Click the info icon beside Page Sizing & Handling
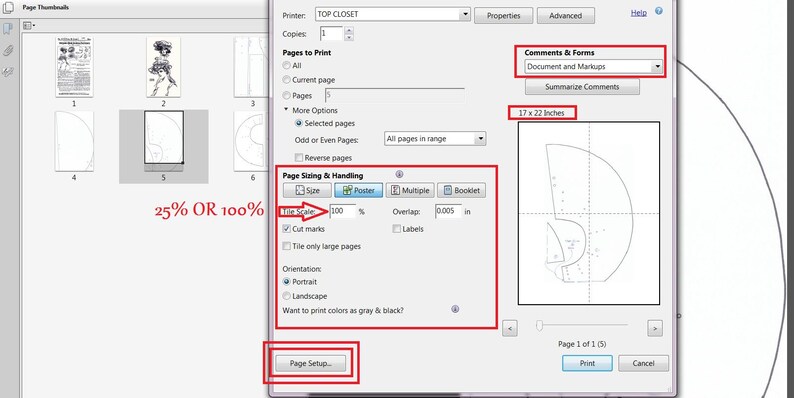The height and width of the screenshot is (398, 794). [399, 175]
